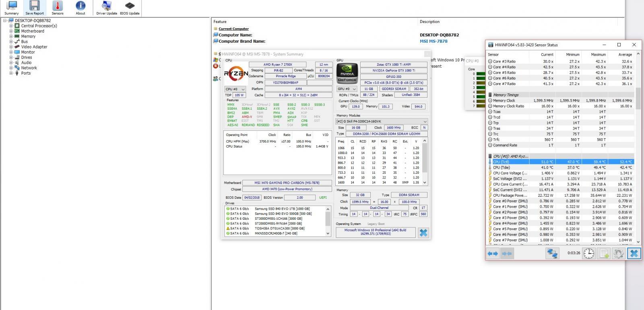Open the memory module G Skill dropdown
This screenshot has height=310, width=644.
pos(382,121)
